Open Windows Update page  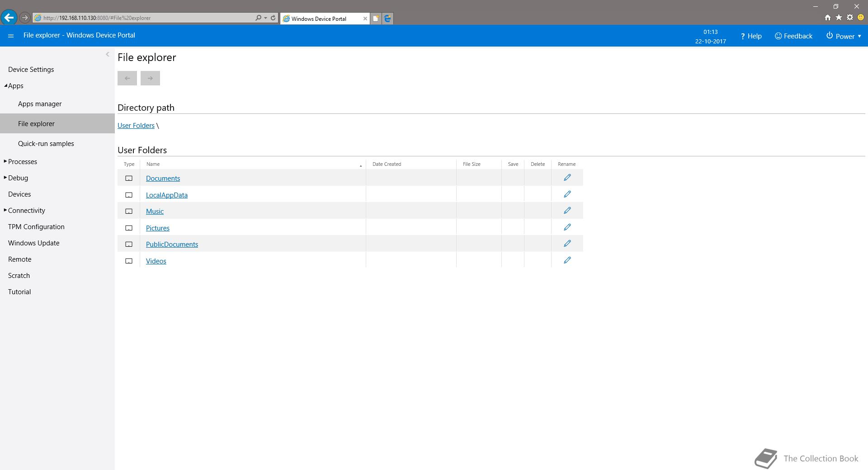coord(34,243)
